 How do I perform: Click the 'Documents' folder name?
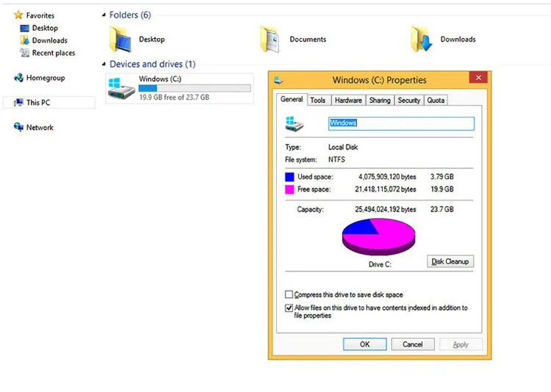(308, 40)
